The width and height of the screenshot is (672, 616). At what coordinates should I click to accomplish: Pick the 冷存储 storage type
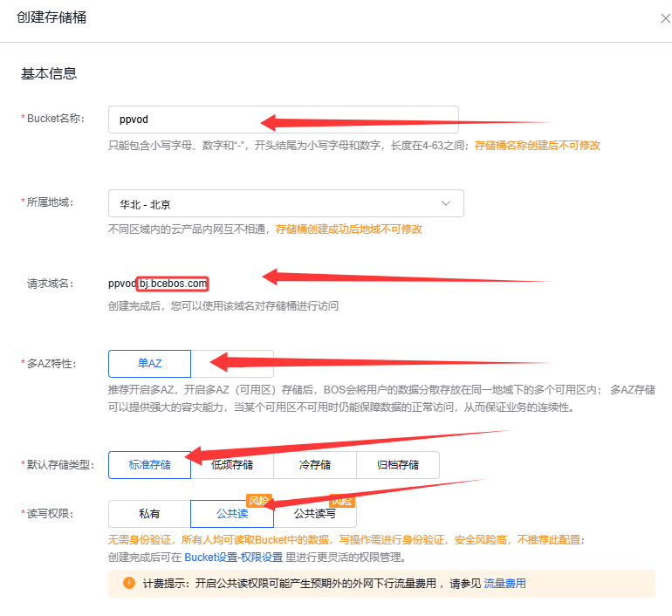point(315,465)
